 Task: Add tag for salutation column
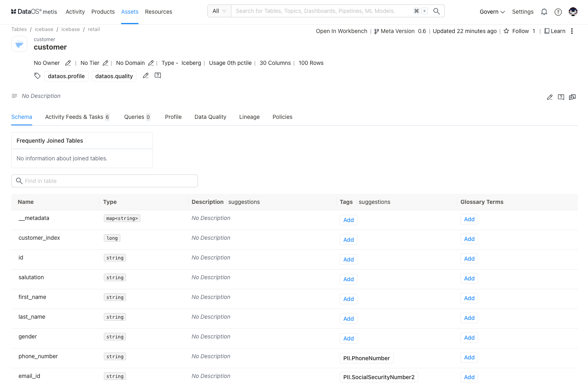click(x=349, y=279)
